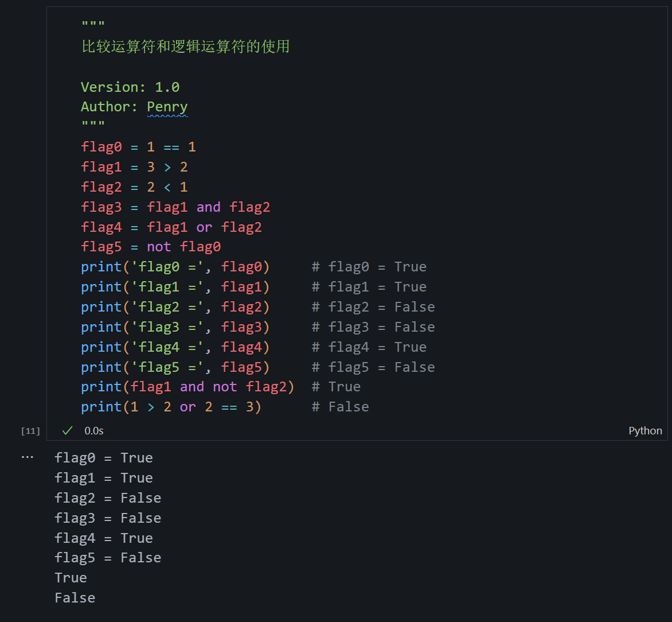Open the cell output actions ellipsis menu
672x622 pixels.
coord(27,458)
